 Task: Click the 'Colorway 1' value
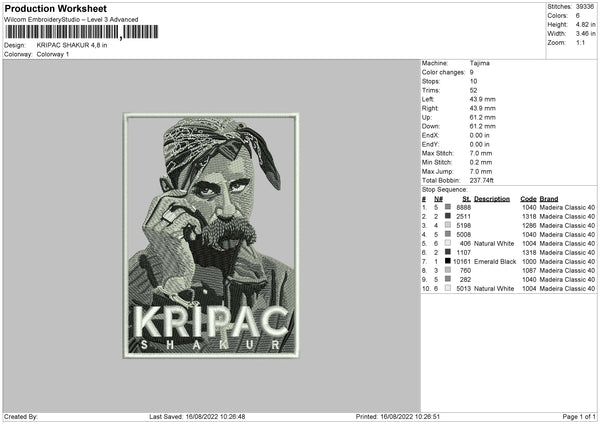click(53, 54)
